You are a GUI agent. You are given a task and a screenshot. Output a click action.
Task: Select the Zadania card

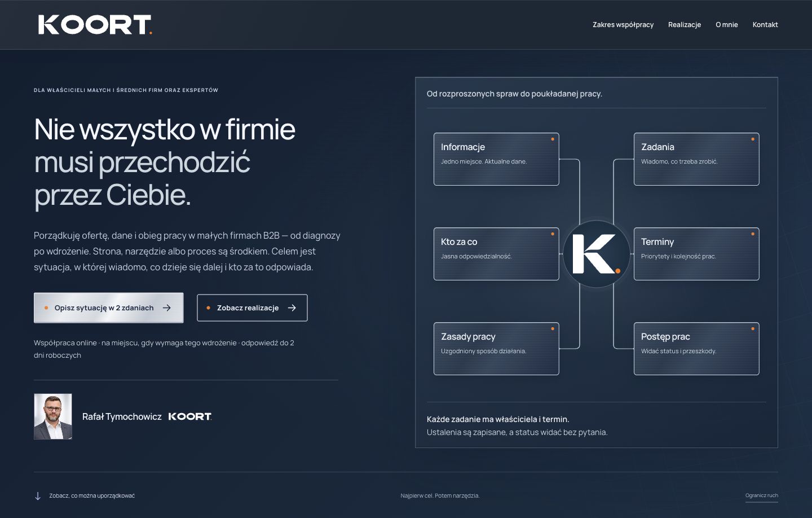tap(696, 159)
